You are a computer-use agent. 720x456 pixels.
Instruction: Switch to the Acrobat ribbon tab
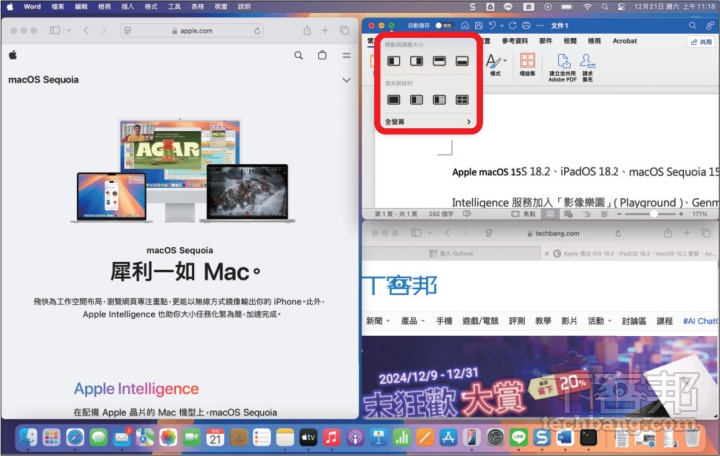[625, 41]
